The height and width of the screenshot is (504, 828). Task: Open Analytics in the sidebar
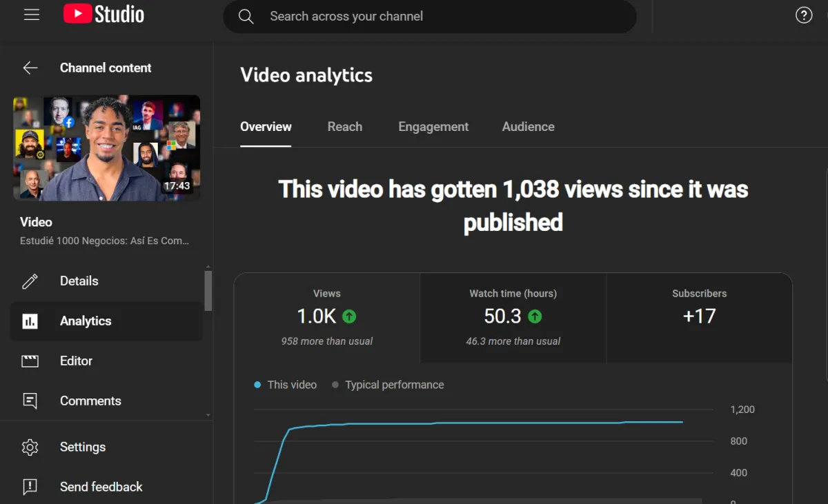coord(106,321)
